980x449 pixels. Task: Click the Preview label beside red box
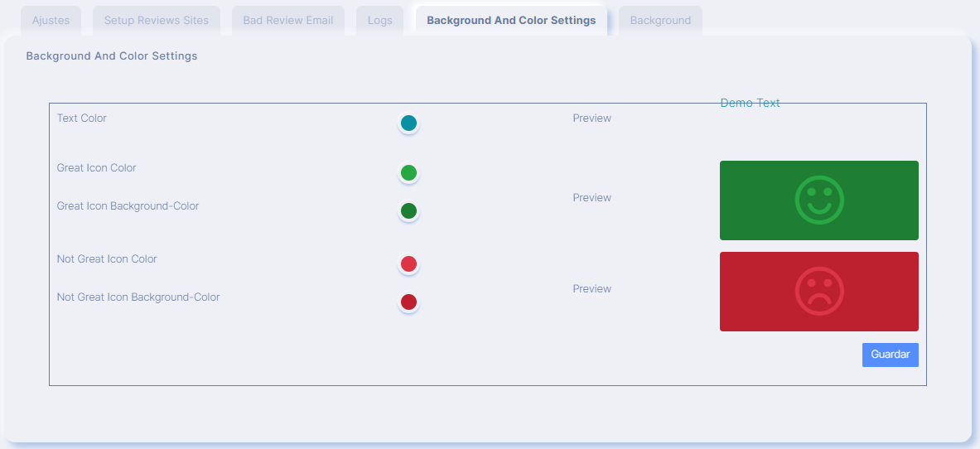[591, 289]
